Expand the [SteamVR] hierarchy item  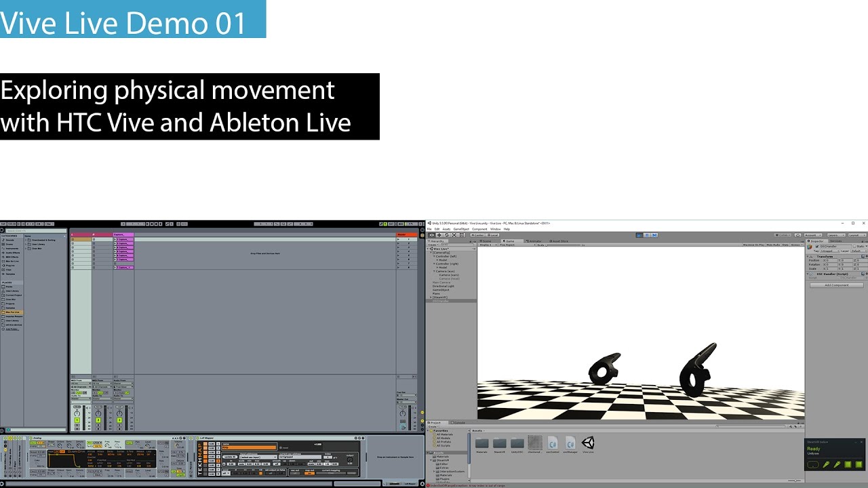tap(431, 297)
